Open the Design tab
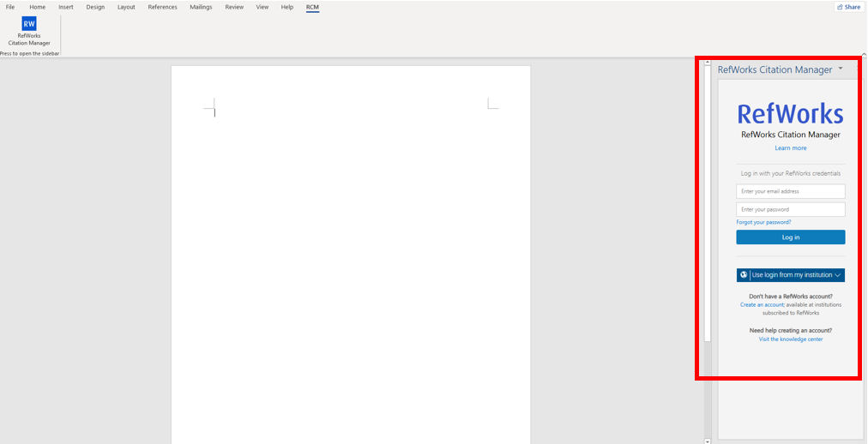Screen dimensions: 868x444 [95, 7]
